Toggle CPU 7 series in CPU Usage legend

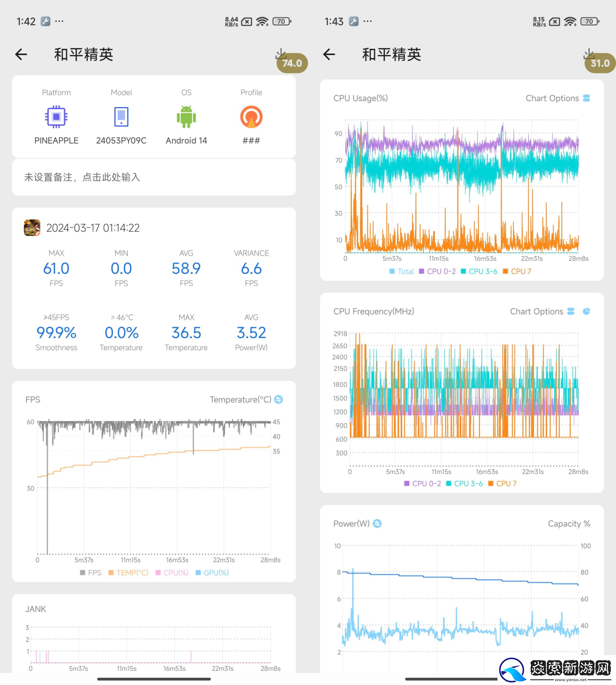[x=517, y=271]
